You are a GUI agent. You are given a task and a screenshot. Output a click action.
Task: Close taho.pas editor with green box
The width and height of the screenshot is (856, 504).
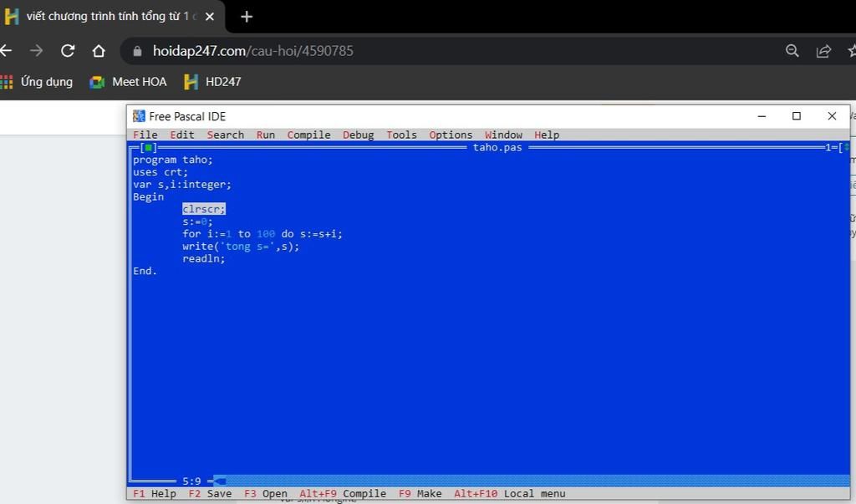tap(148, 147)
